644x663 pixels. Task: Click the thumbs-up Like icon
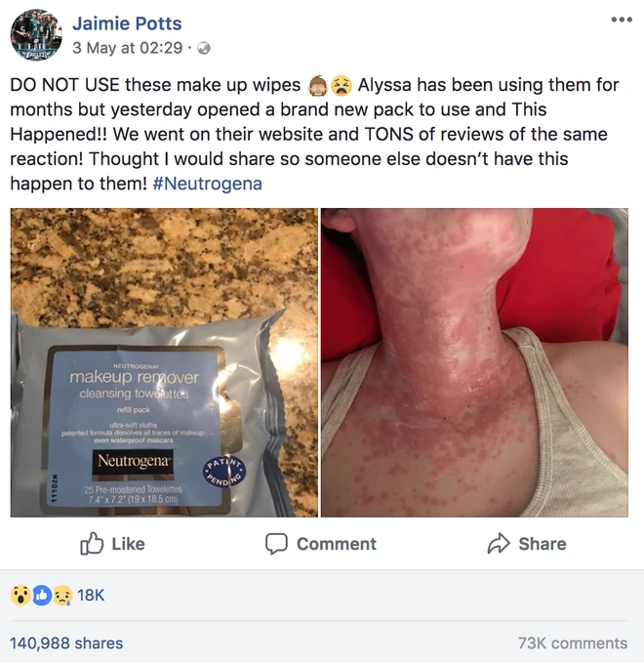click(x=92, y=543)
